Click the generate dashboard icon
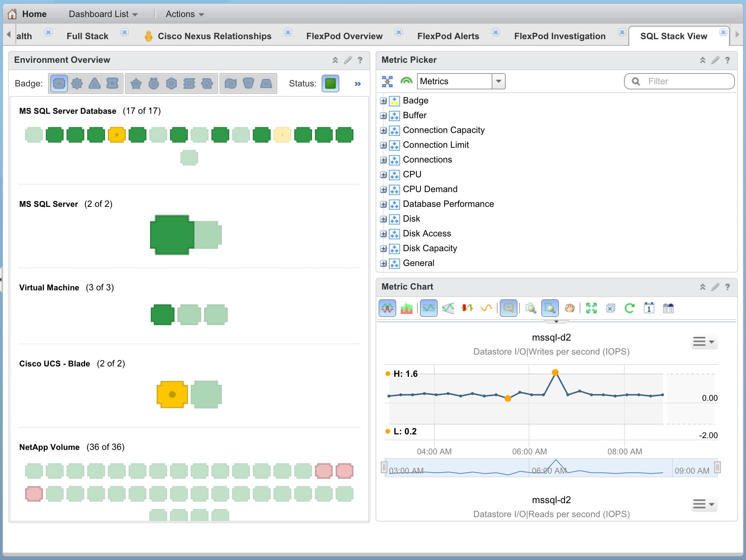746x560 pixels. tap(668, 308)
